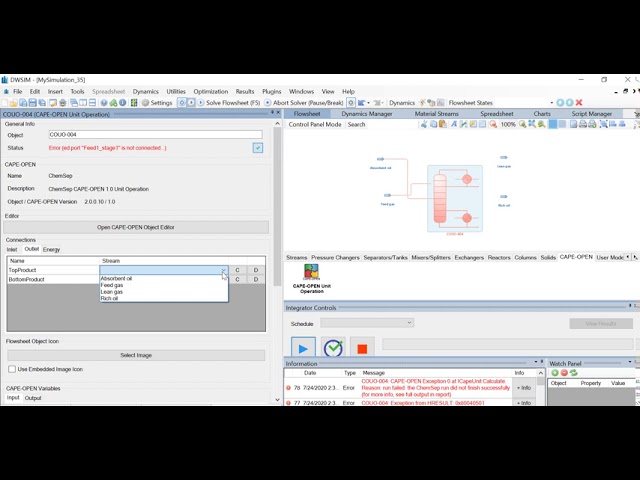The image size is (640, 480).
Task: Choose Absorbent oil from dropdown list
Action: tap(116, 279)
